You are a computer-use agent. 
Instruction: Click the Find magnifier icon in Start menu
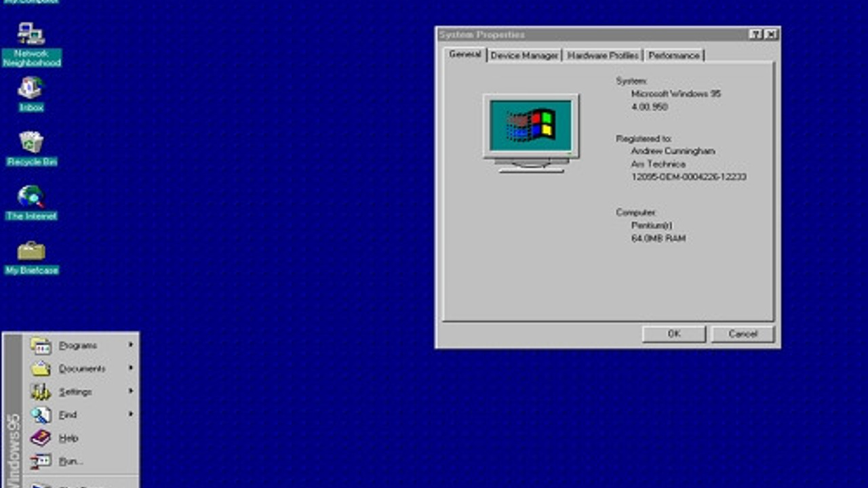click(x=41, y=415)
